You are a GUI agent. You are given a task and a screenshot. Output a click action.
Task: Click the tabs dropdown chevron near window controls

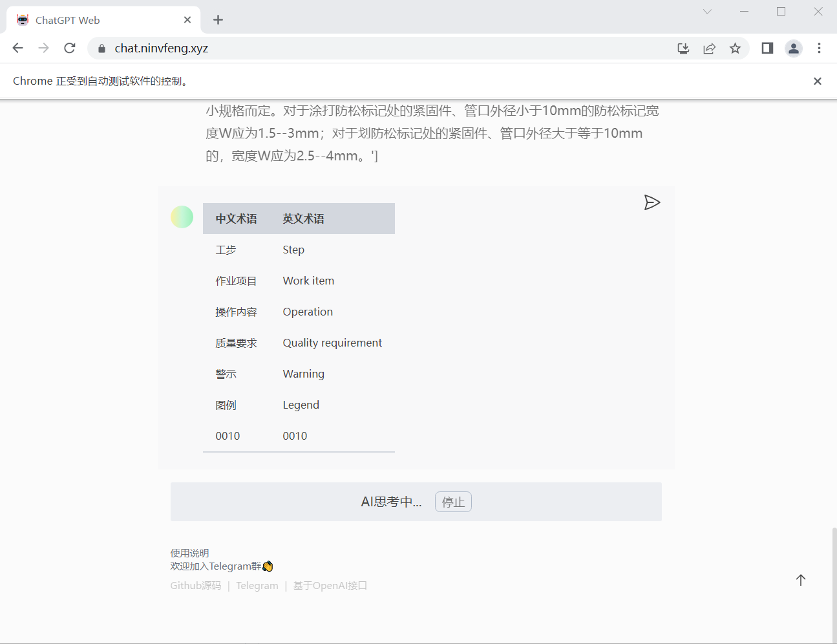707,11
